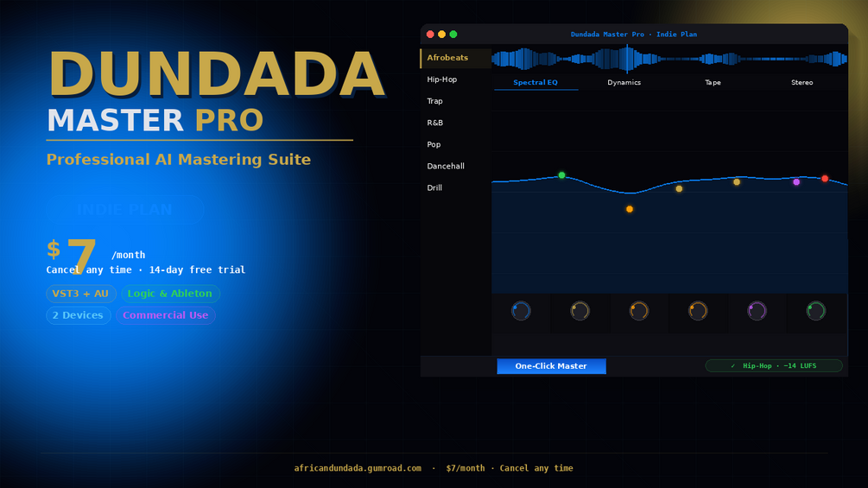Click the lowest orange EQ node
868x488 pixels.
click(x=630, y=209)
